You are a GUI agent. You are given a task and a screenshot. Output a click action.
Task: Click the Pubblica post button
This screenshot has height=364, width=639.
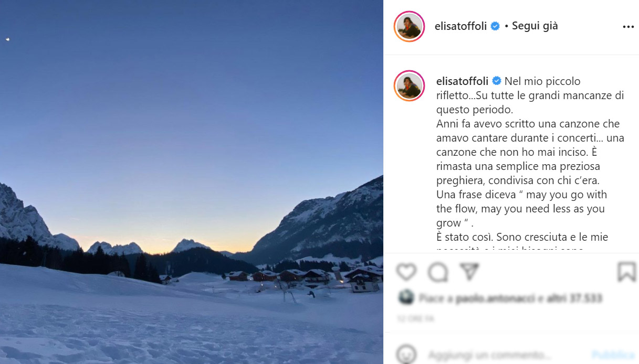(613, 355)
